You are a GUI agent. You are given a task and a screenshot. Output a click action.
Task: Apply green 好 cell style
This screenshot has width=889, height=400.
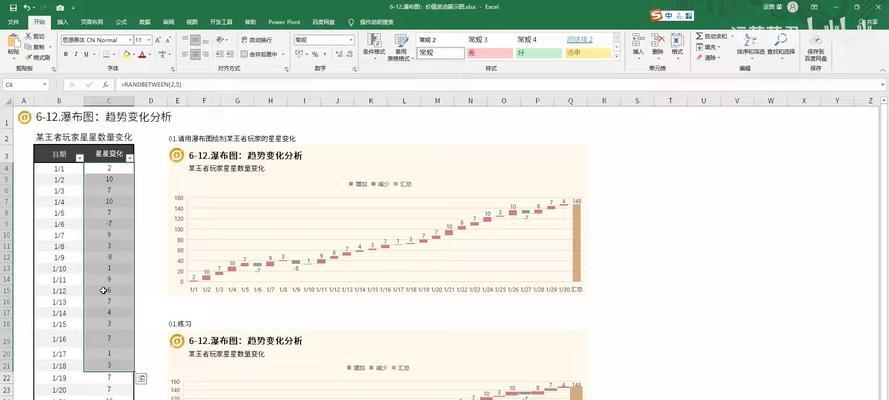[x=539, y=53]
